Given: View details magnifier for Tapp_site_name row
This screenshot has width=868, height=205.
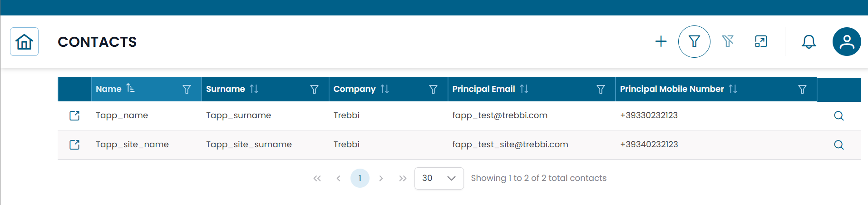Looking at the screenshot, I should pyautogui.click(x=838, y=145).
